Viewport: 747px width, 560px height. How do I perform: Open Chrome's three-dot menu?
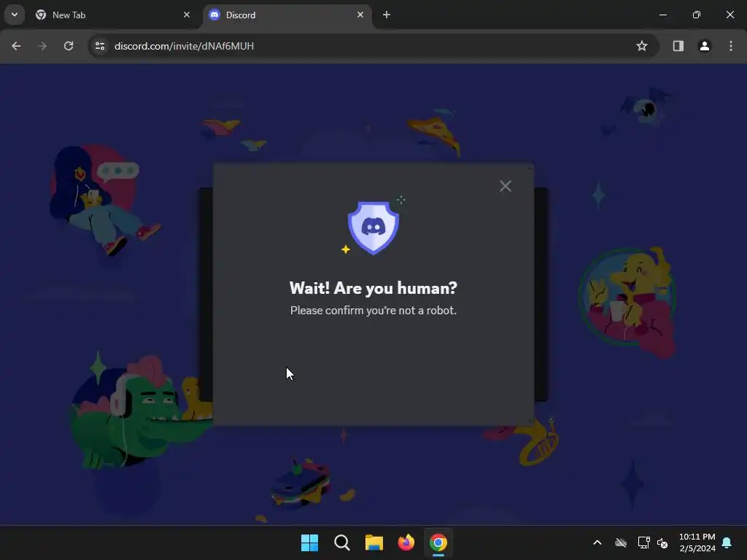(731, 46)
